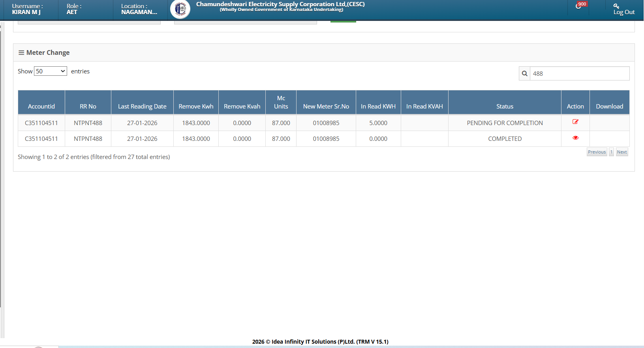
Task: Select page 1 in pagination
Action: [611, 152]
